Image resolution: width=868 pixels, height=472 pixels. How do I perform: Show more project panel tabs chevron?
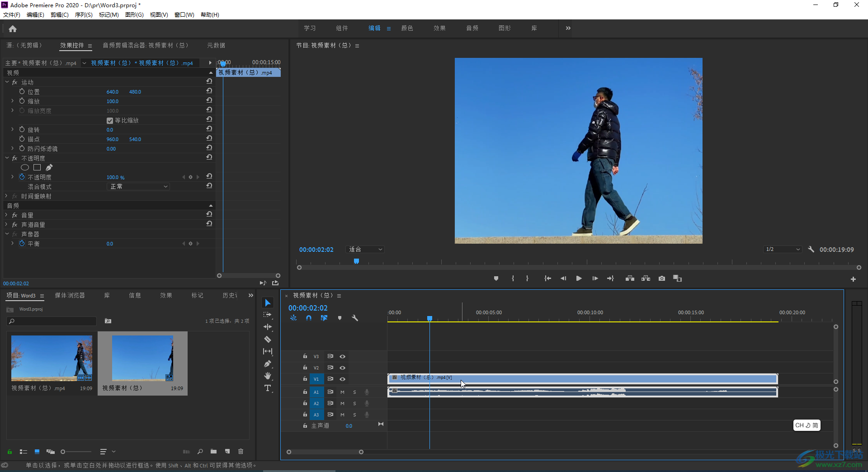pyautogui.click(x=250, y=295)
